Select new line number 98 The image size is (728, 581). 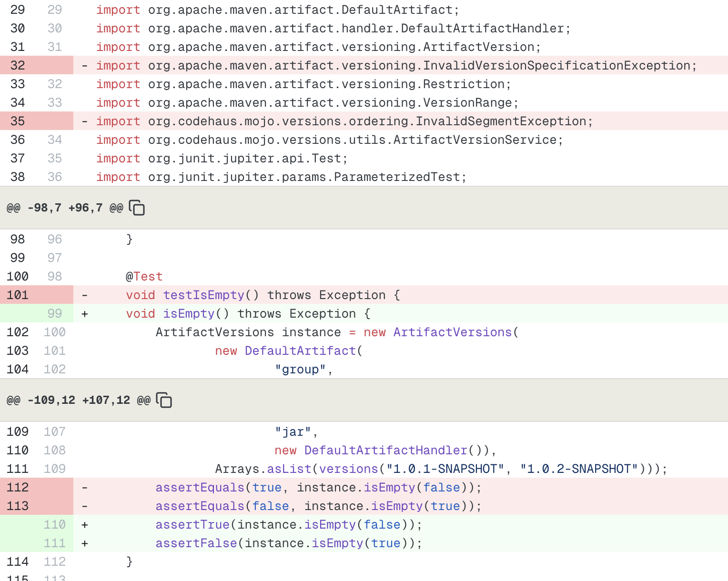[x=55, y=276]
